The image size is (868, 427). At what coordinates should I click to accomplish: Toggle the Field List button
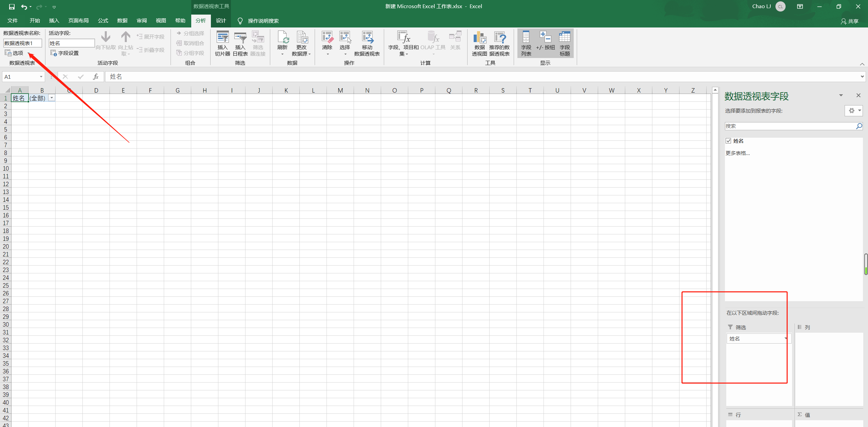526,43
